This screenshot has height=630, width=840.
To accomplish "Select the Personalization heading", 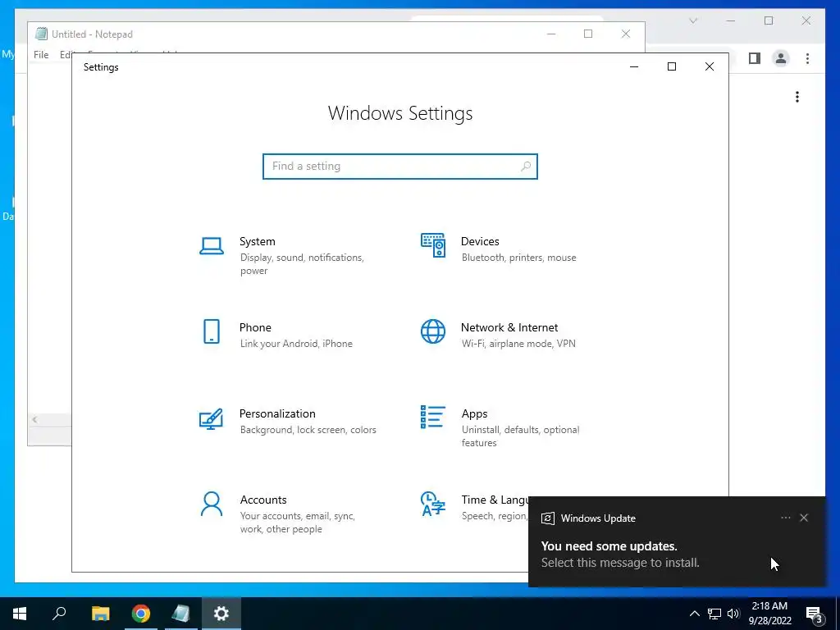I will pyautogui.click(x=277, y=413).
